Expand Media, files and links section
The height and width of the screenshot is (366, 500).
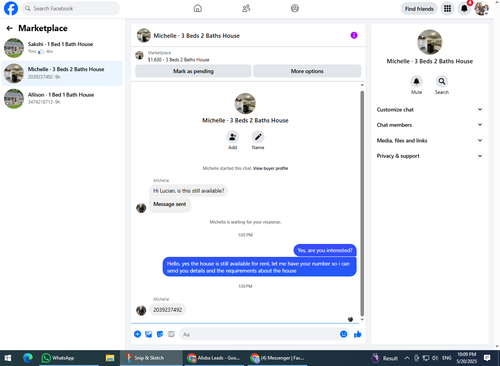[x=429, y=140]
